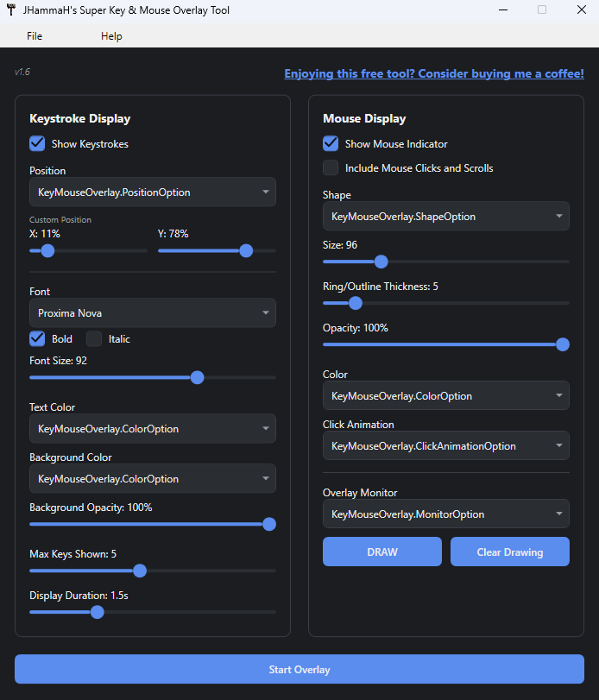Click the Display Duration slider handle
Image resolution: width=599 pixels, height=700 pixels.
[x=97, y=612]
